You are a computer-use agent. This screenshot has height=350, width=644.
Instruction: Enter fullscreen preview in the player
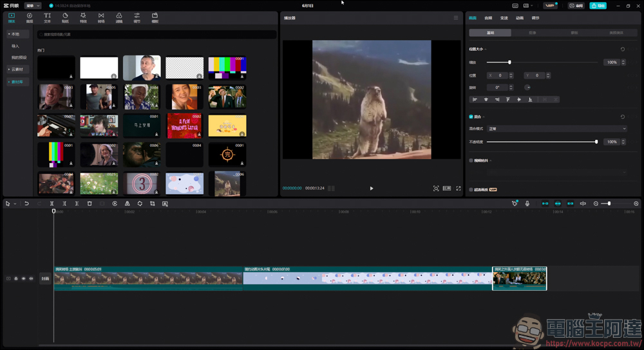point(459,188)
